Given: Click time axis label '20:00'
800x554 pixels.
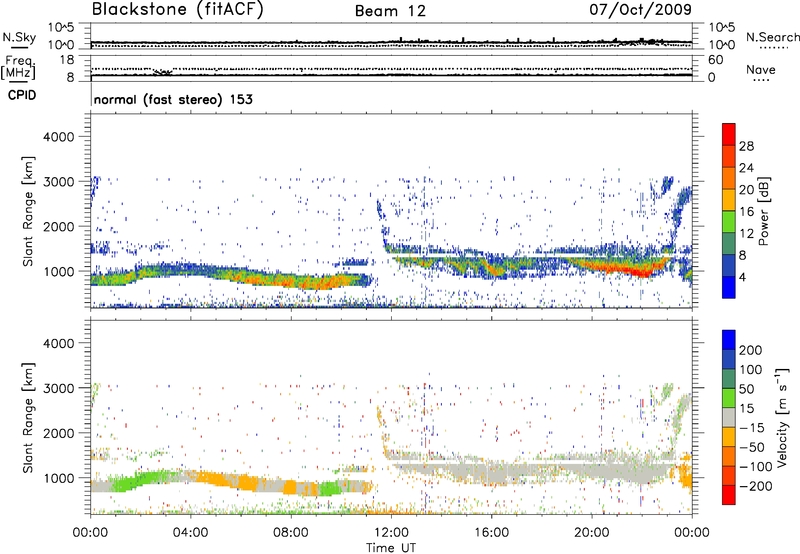Looking at the screenshot, I should pos(591,533).
